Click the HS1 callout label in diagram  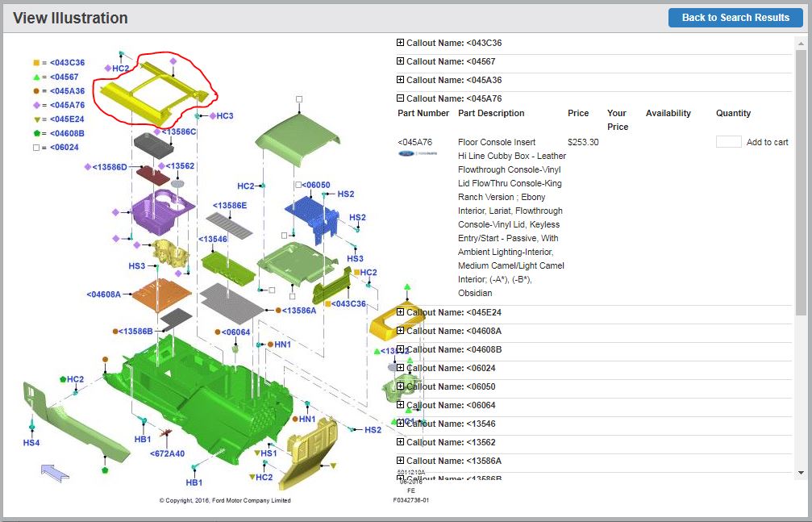269,453
